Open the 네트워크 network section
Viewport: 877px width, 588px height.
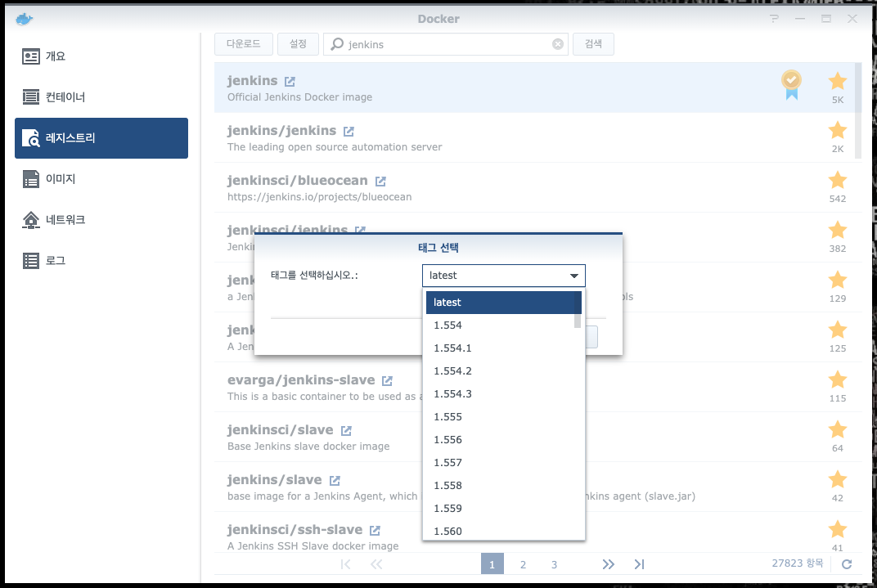coord(101,220)
